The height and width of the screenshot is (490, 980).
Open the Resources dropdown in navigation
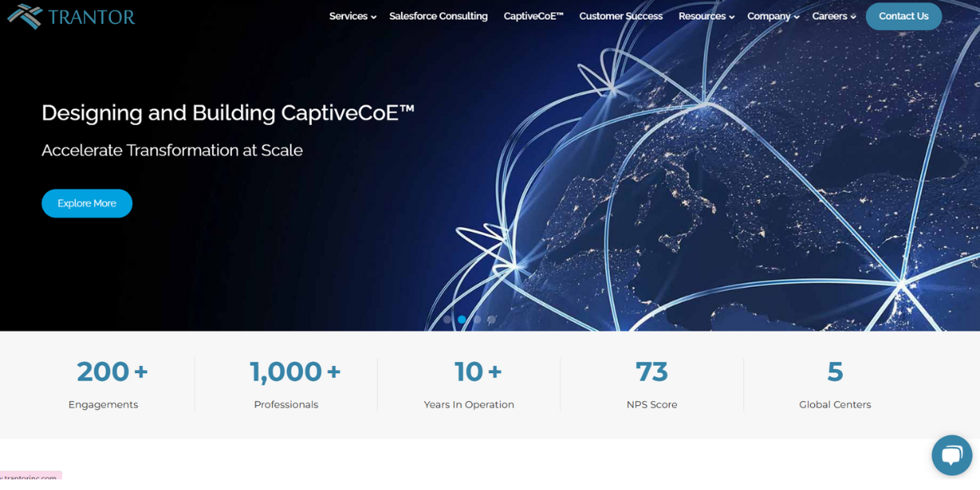(x=706, y=16)
